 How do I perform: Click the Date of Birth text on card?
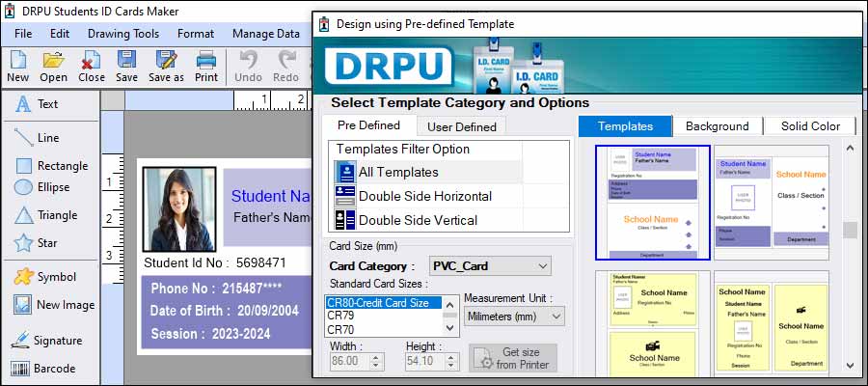(x=224, y=311)
